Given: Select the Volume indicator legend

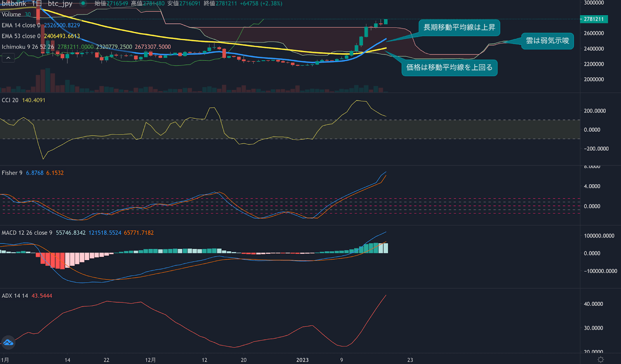Looking at the screenshot, I should click(x=11, y=14).
